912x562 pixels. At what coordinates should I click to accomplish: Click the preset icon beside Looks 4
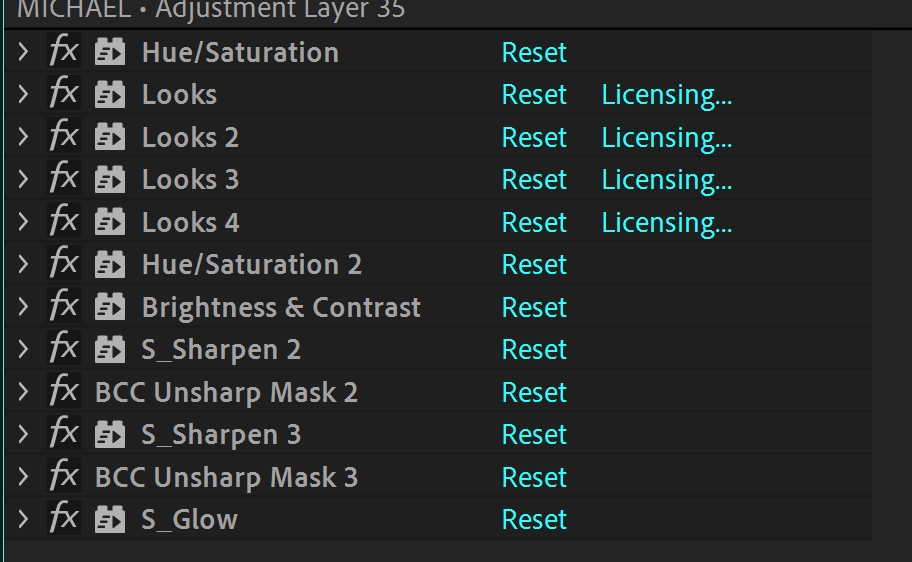(x=110, y=222)
